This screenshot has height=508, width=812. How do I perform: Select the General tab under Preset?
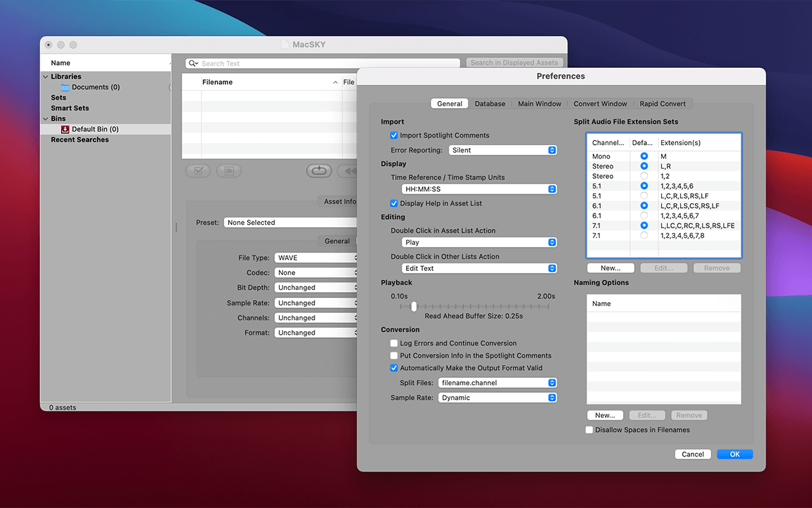pyautogui.click(x=337, y=241)
